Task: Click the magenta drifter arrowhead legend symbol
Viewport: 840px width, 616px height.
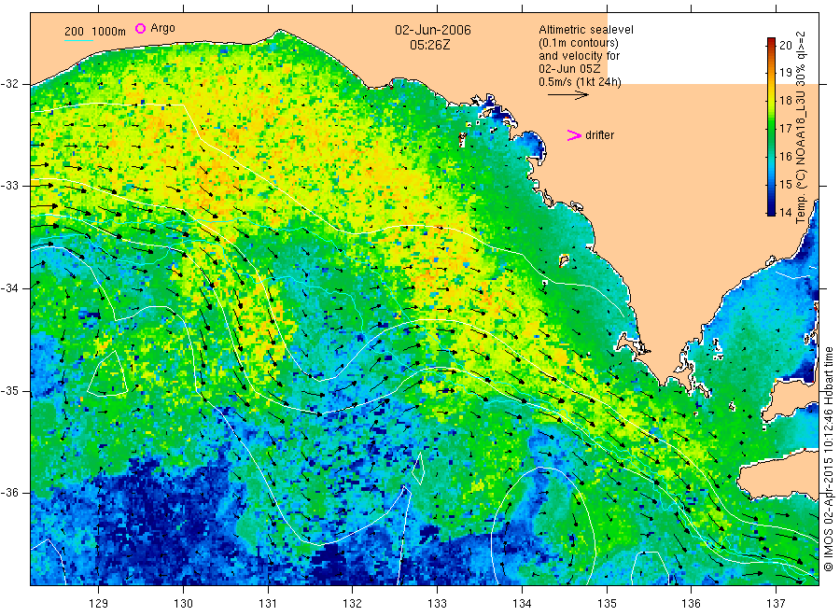Action: point(574,135)
